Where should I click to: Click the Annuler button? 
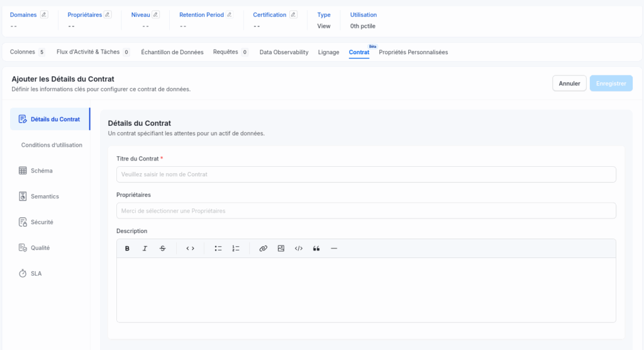pos(569,83)
